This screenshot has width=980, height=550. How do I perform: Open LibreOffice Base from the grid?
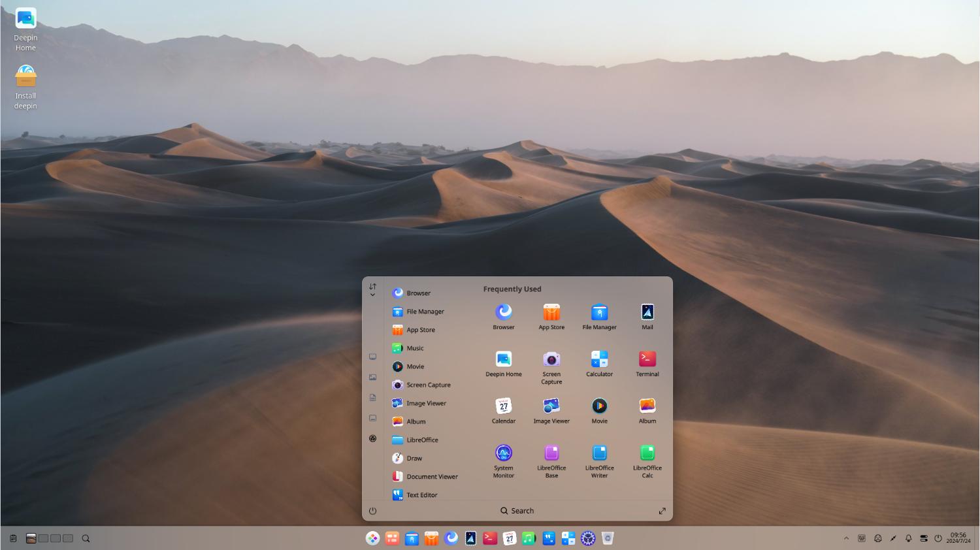pos(551,461)
